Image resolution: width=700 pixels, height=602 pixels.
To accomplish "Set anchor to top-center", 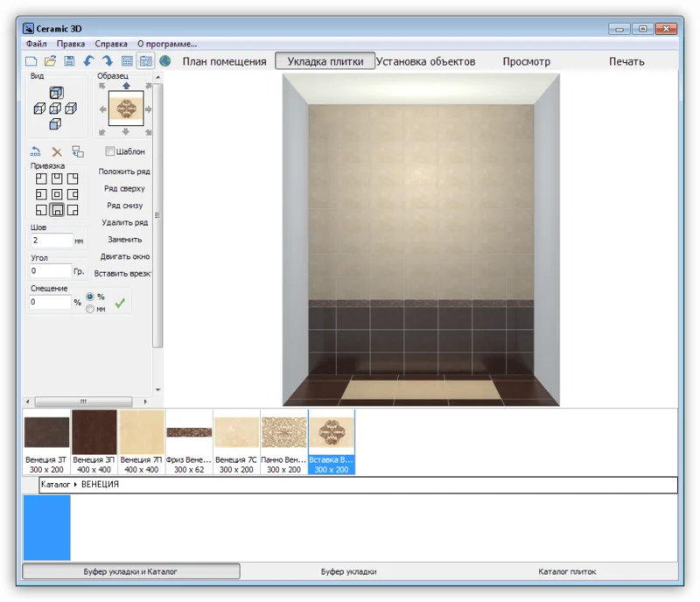I will point(57,179).
